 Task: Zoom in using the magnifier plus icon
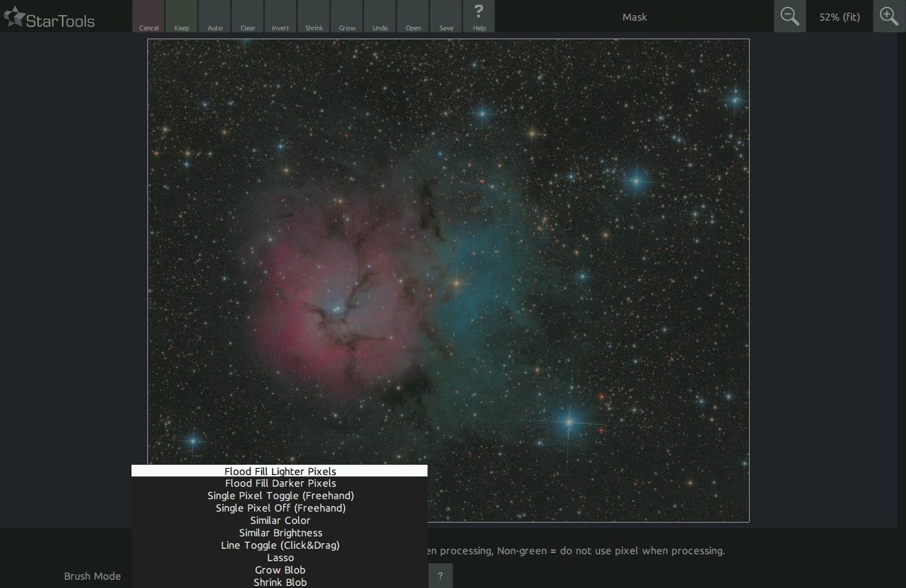coord(889,17)
